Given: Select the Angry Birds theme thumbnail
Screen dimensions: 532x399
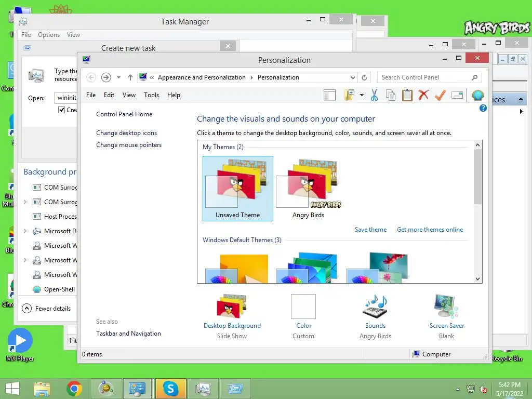Looking at the screenshot, I should click(309, 189).
